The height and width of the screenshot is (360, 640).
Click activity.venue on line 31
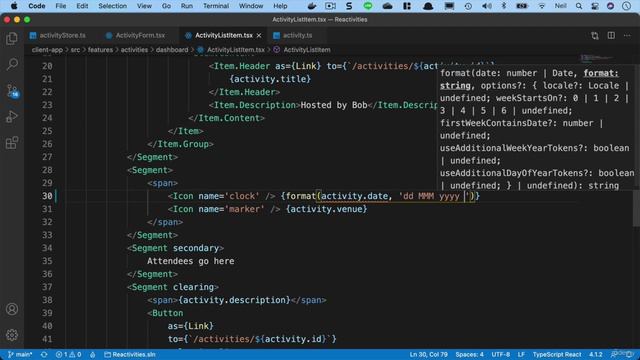327,209
